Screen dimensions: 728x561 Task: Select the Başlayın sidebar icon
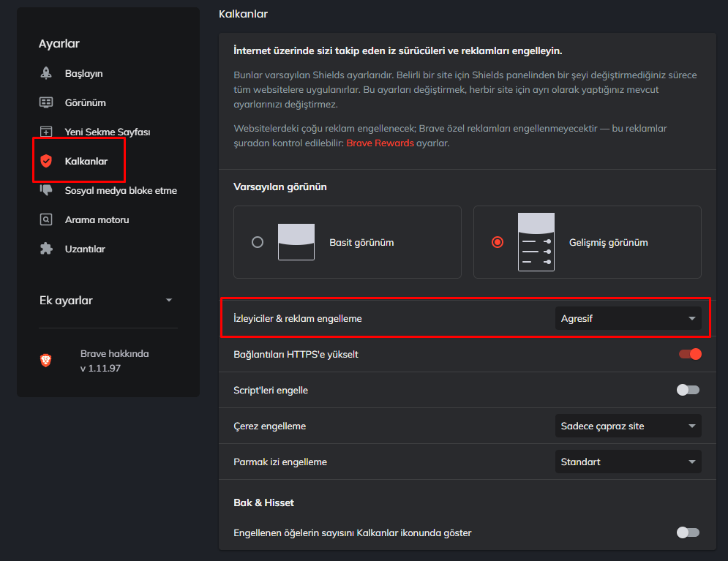[45, 73]
